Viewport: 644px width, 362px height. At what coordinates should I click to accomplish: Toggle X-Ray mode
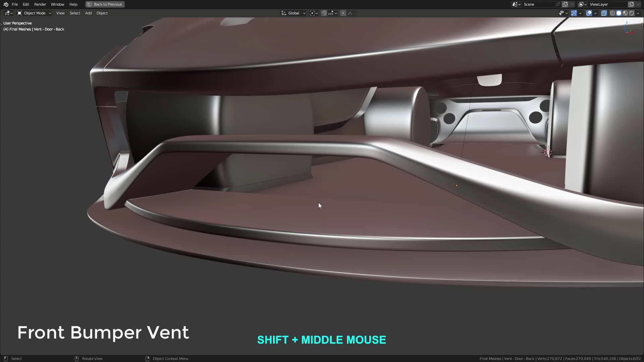[604, 13]
